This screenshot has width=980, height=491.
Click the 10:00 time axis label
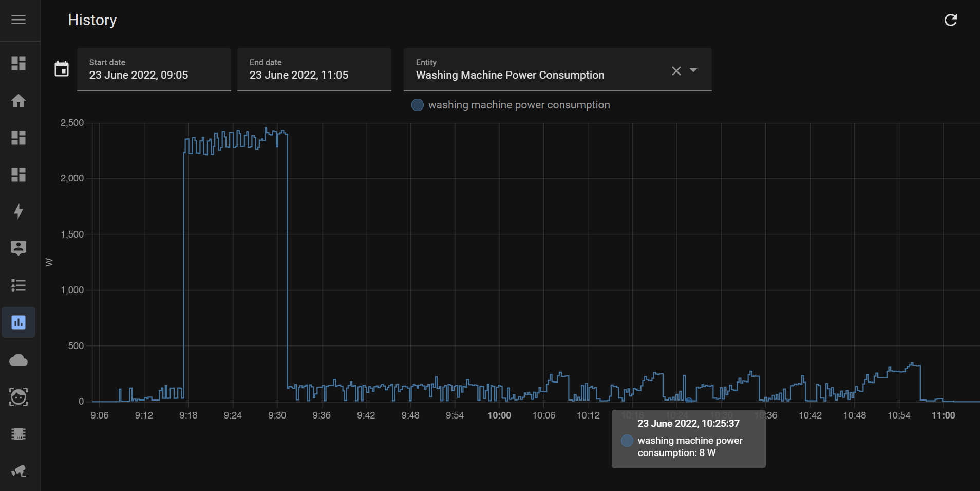tap(499, 415)
